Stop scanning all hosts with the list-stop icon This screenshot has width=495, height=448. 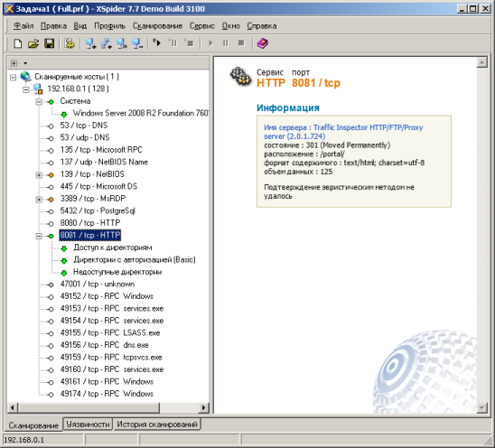[189, 42]
